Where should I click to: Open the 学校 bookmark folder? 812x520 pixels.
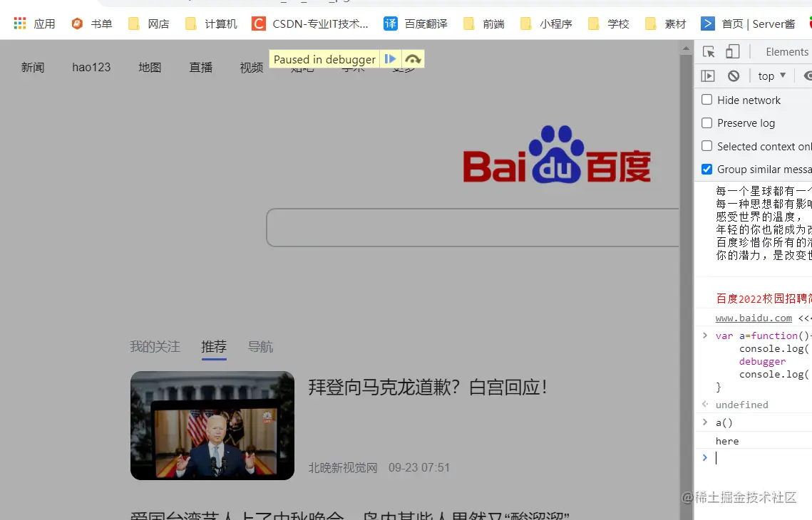pos(609,24)
